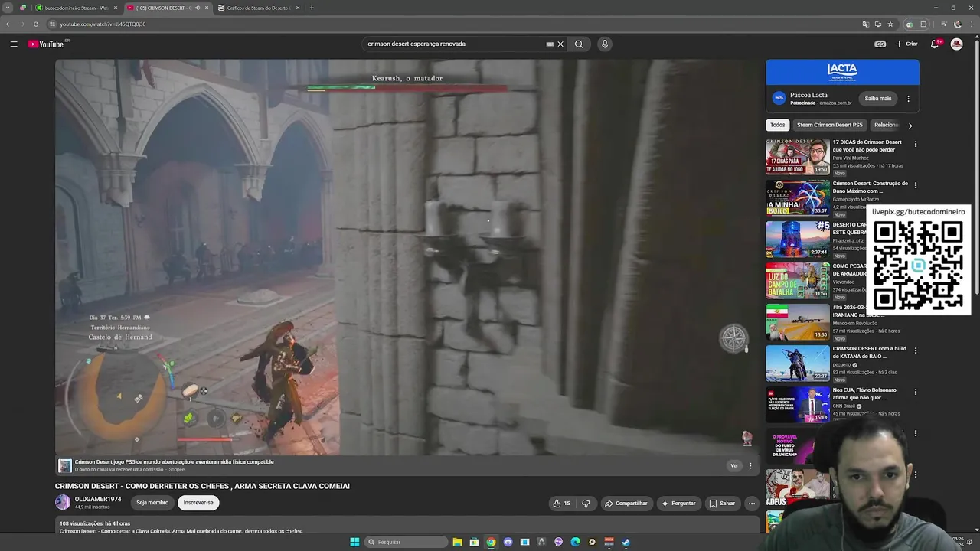Open options for 'Flávio Bolsonaro' CNN video
The width and height of the screenshot is (980, 551).
point(915,392)
